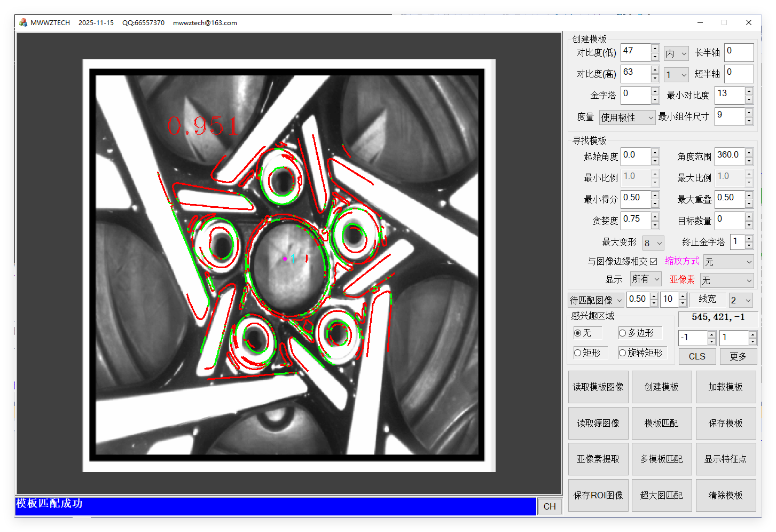The image size is (776, 532).
Task: Open the 度量 使用极性 dropdown
Action: pyautogui.click(x=627, y=118)
